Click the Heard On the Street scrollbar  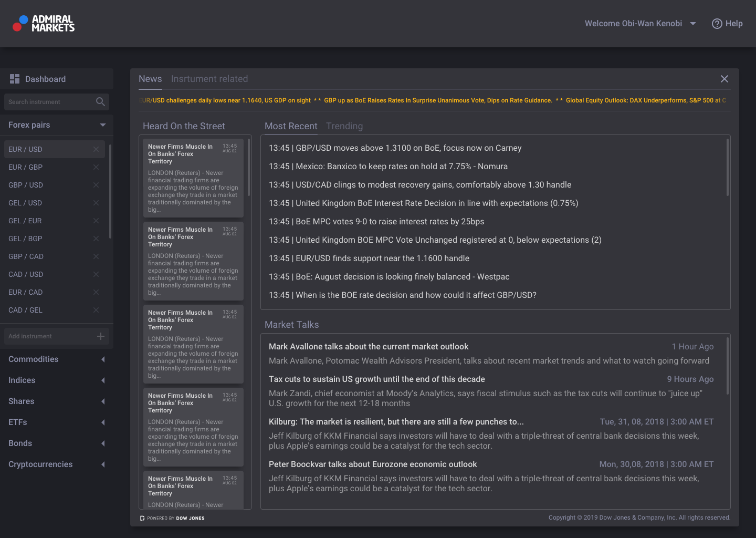coord(249,167)
